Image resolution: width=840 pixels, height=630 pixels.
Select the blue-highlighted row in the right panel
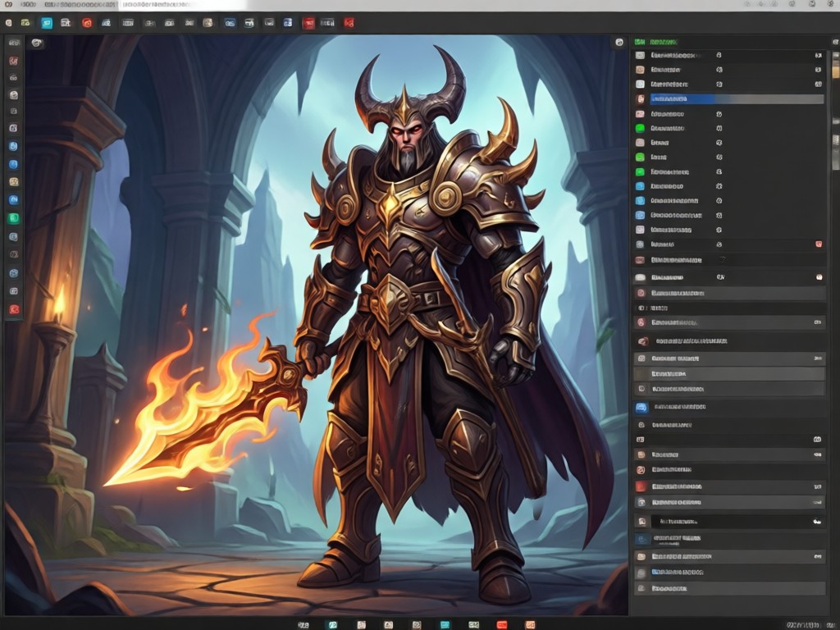click(x=737, y=98)
